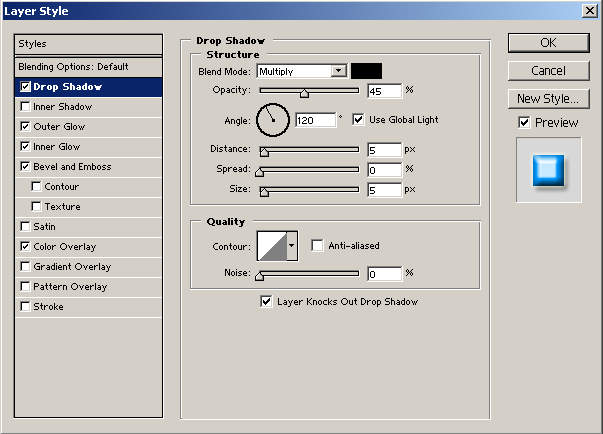The image size is (603, 434).
Task: Click the Noise value field
Action: pyautogui.click(x=384, y=274)
